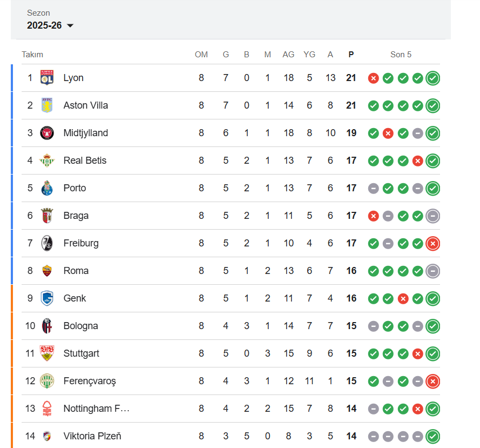Image resolution: width=480 pixels, height=448 pixels.
Task: Click the P points column header
Action: coord(351,55)
